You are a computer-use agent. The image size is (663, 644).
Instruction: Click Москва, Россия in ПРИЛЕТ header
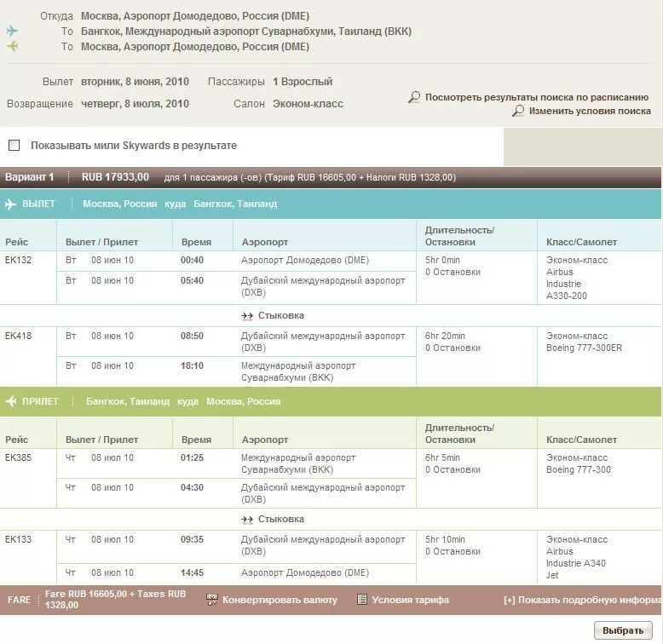click(x=243, y=401)
